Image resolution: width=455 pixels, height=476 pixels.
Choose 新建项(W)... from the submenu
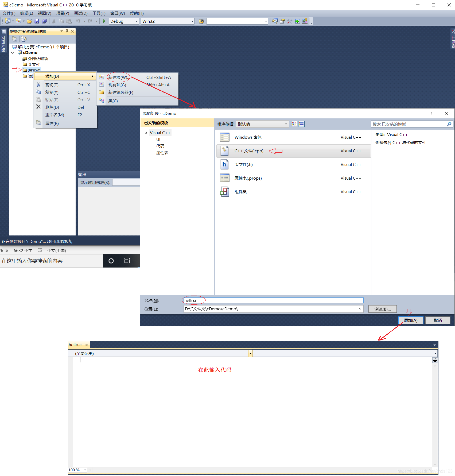[x=137, y=78]
